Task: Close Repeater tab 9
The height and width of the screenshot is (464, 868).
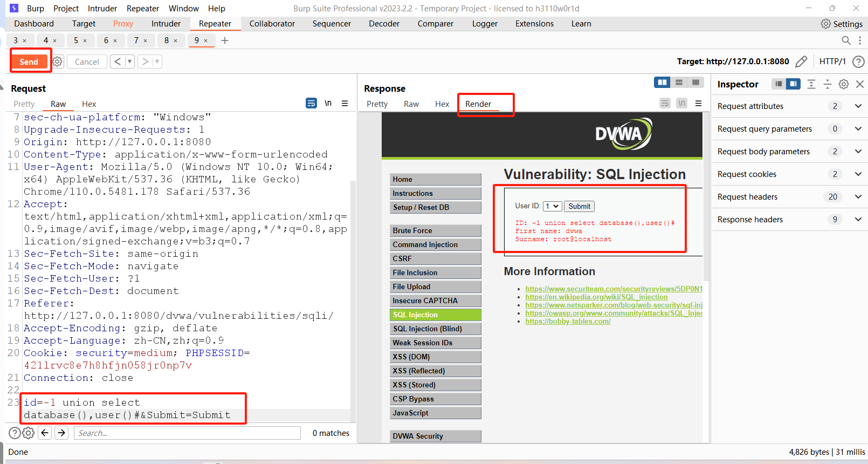Action: click(x=205, y=40)
